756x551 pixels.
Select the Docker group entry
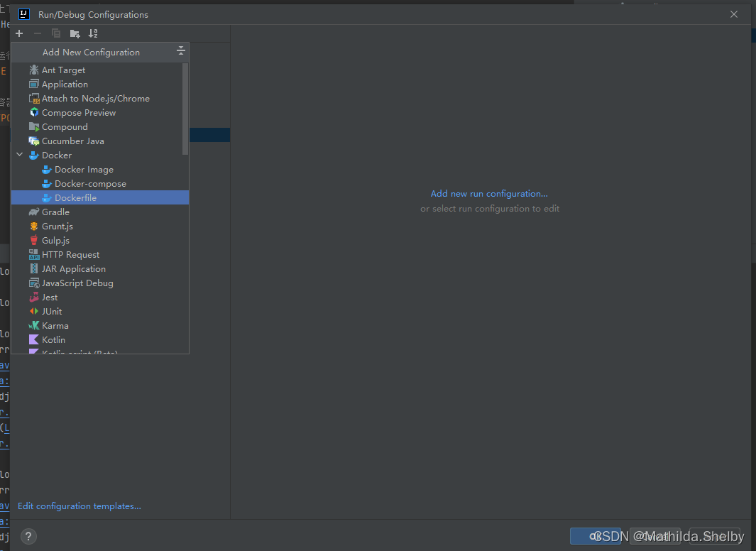(x=100, y=156)
